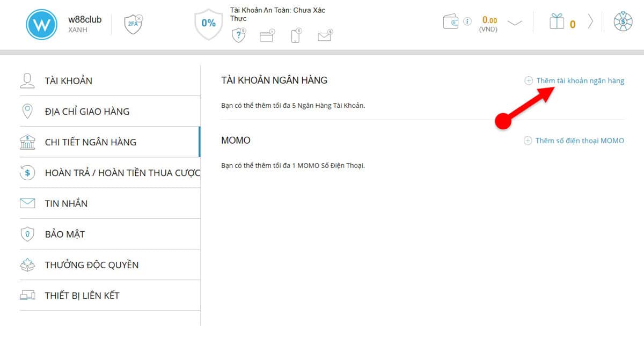
Task: Expand the gift rewards arrow chevron
Action: [x=590, y=21]
